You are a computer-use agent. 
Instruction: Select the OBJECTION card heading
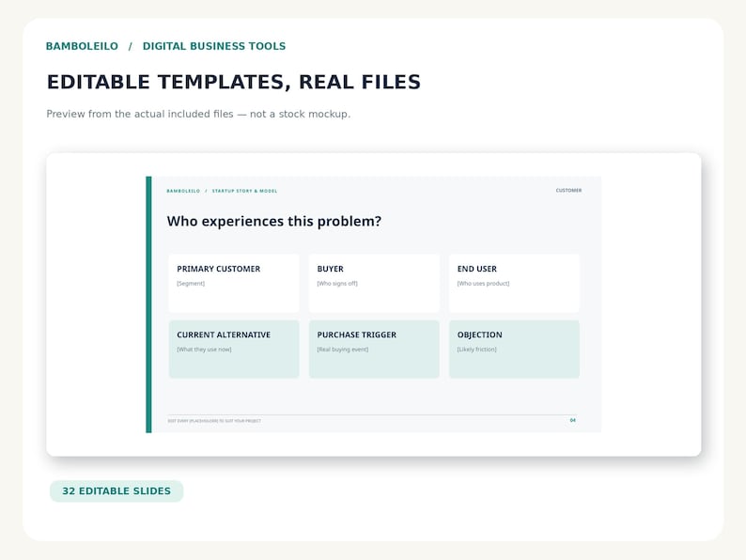(x=479, y=334)
